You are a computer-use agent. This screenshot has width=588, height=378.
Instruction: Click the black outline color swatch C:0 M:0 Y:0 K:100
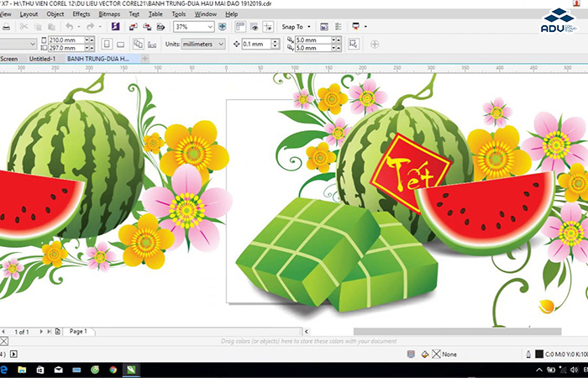(539, 354)
